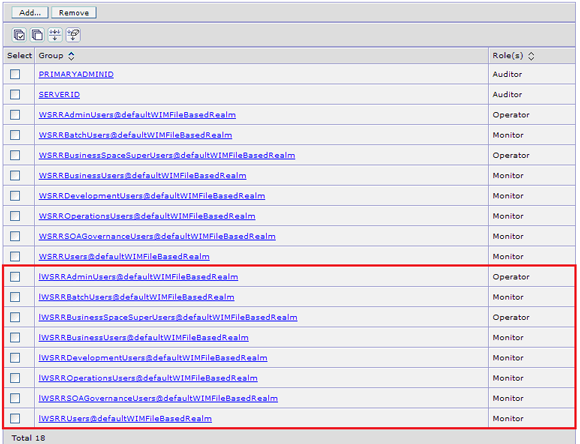Click the Add... button
580x444 pixels.
[30, 13]
